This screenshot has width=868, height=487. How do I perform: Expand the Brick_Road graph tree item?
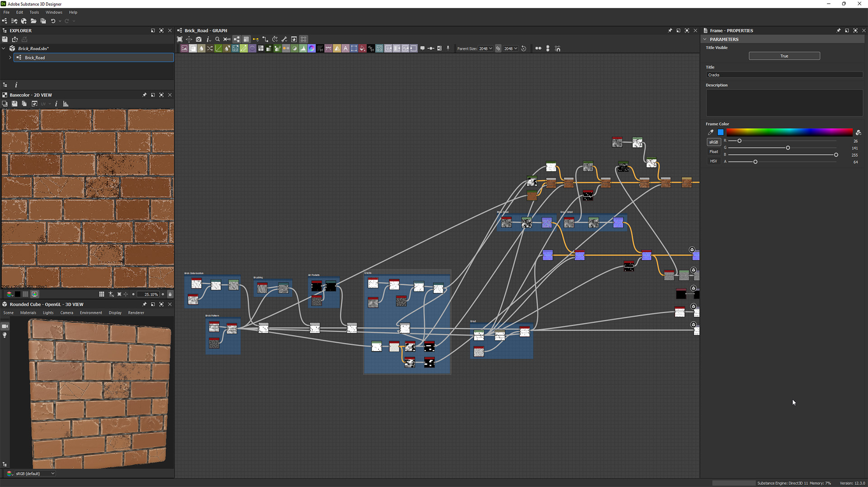click(x=10, y=58)
